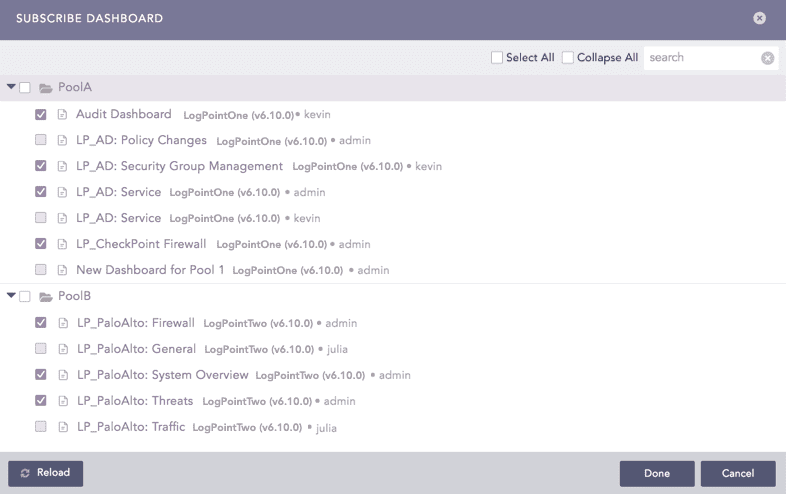
Task: Click the document icon beside Audit Dashboard
Action: pos(62,115)
